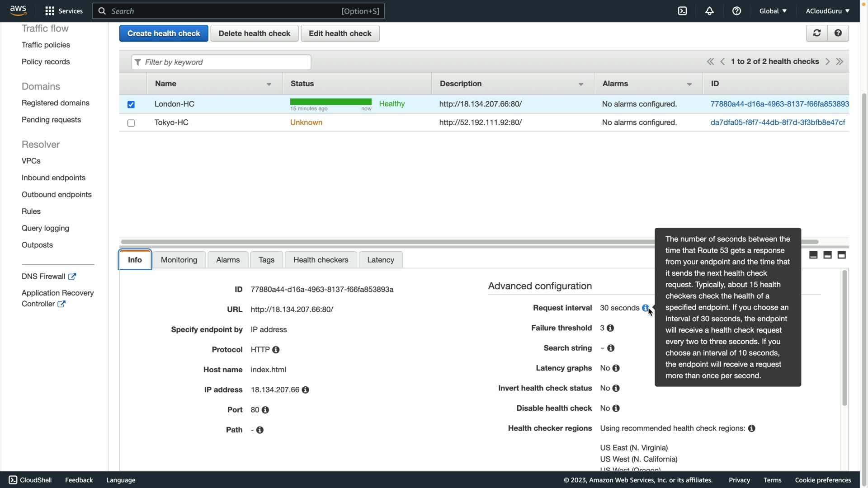Viewport: 868px width, 488px height.
Task: Click the info icon beside Protocol HTTP
Action: [x=276, y=350]
